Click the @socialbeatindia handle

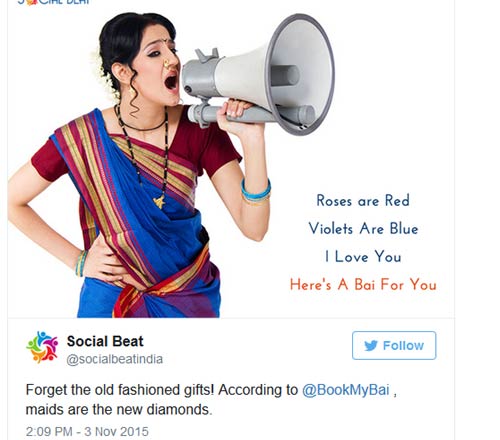coord(115,359)
